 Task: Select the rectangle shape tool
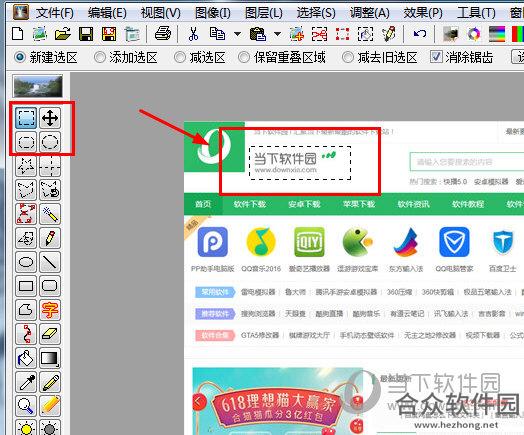point(26,286)
